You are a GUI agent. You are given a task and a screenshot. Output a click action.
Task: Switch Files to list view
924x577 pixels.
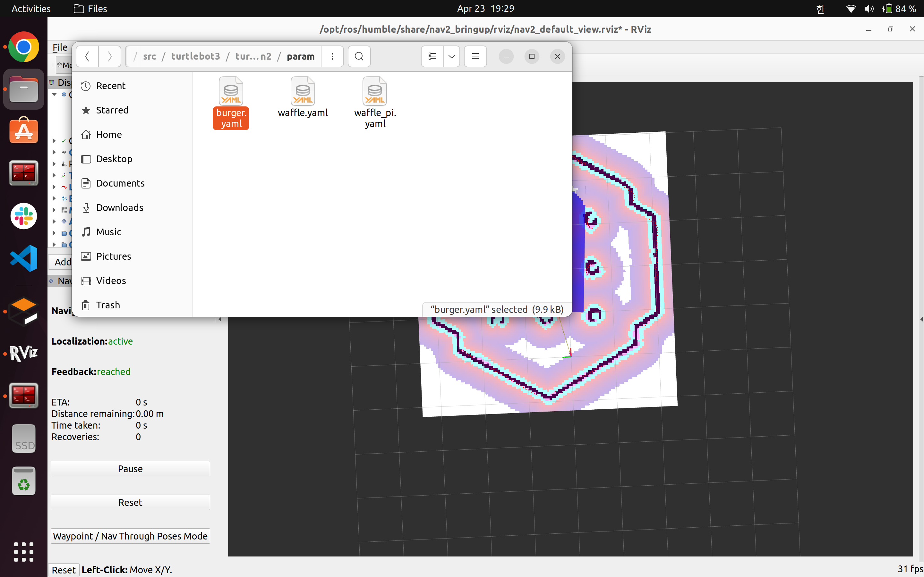432,56
